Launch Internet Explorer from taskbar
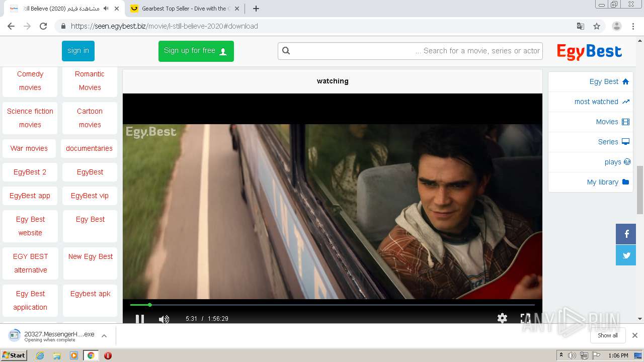This screenshot has width=644, height=362. [x=40, y=355]
